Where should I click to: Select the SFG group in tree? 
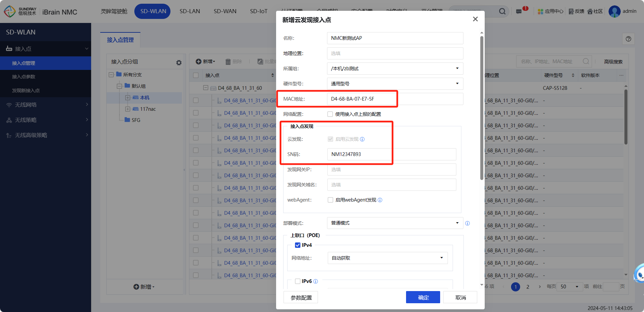click(136, 120)
